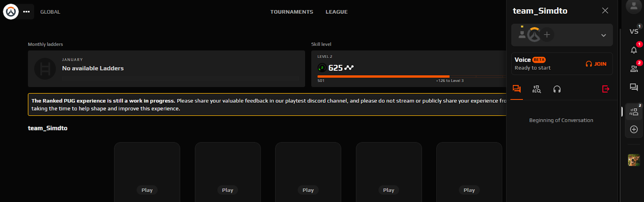Switch to party chat tab
The width and height of the screenshot is (644, 202).
517,89
